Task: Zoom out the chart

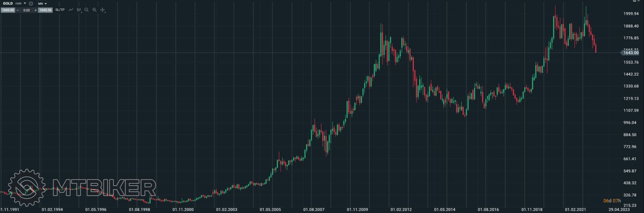Action: click(87, 10)
